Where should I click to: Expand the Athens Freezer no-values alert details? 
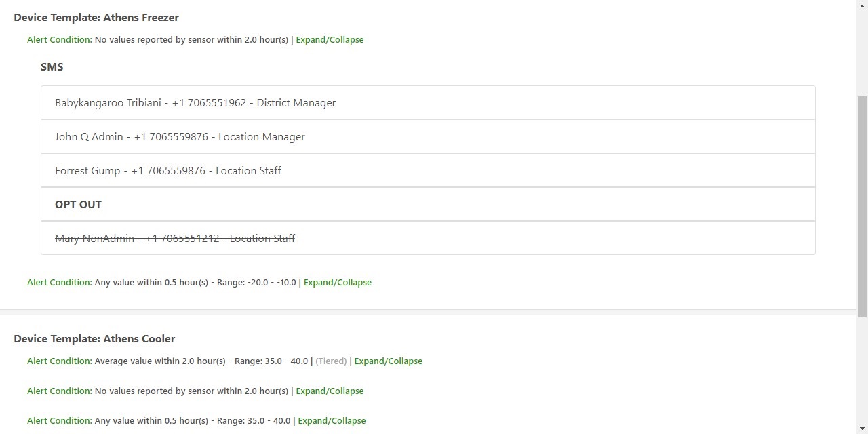click(x=330, y=39)
